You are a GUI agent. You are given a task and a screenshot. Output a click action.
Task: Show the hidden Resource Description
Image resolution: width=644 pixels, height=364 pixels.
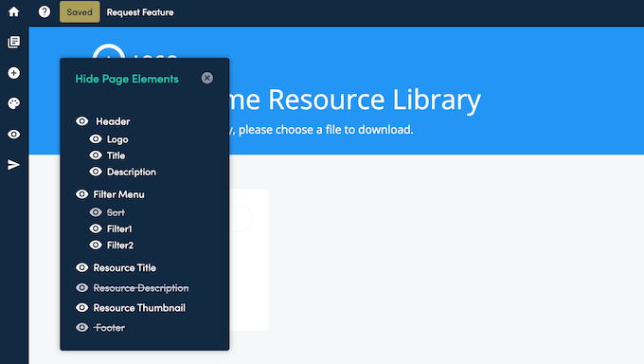coord(82,287)
